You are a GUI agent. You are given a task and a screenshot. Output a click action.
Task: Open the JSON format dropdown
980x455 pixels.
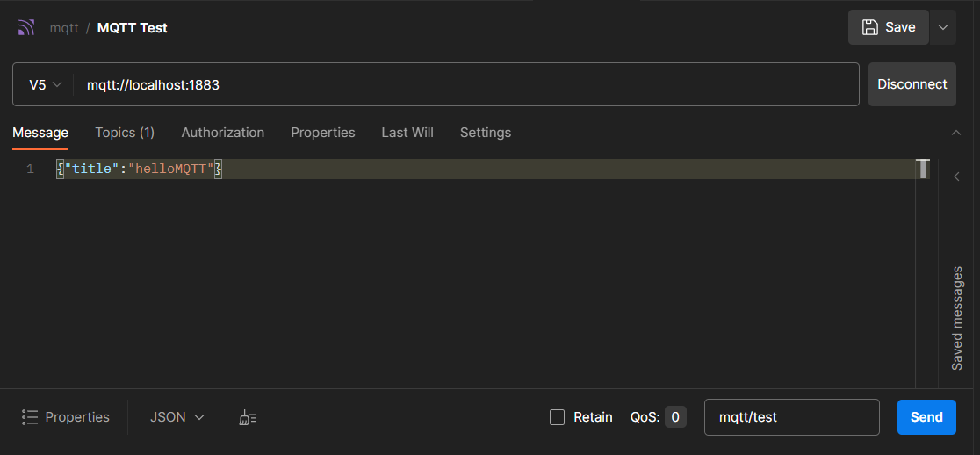click(177, 417)
